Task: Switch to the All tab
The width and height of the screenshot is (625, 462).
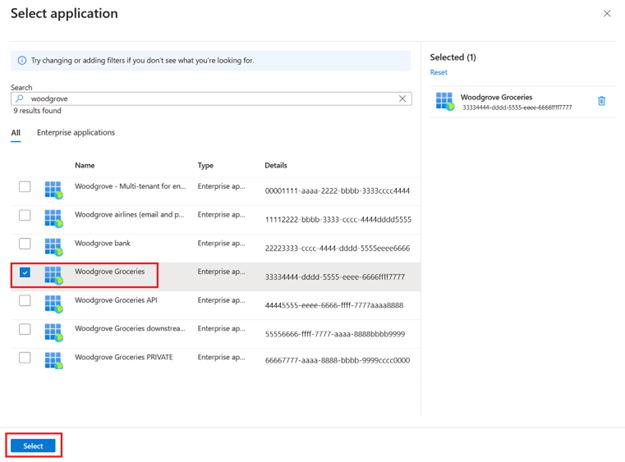Action: [16, 133]
